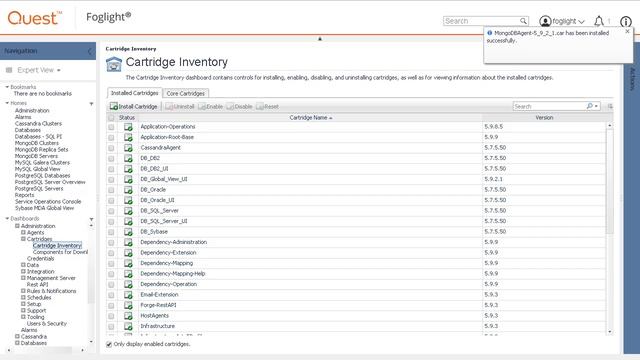Check the Dependency-Mapping-Help cartridge checkbox
Image resolution: width=640 pixels, height=360 pixels.
[111, 274]
